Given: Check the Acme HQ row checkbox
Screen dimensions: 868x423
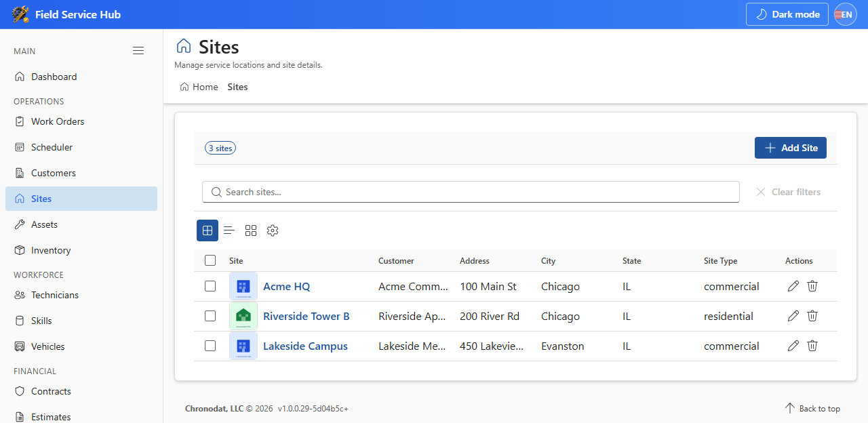Looking at the screenshot, I should (x=210, y=286).
